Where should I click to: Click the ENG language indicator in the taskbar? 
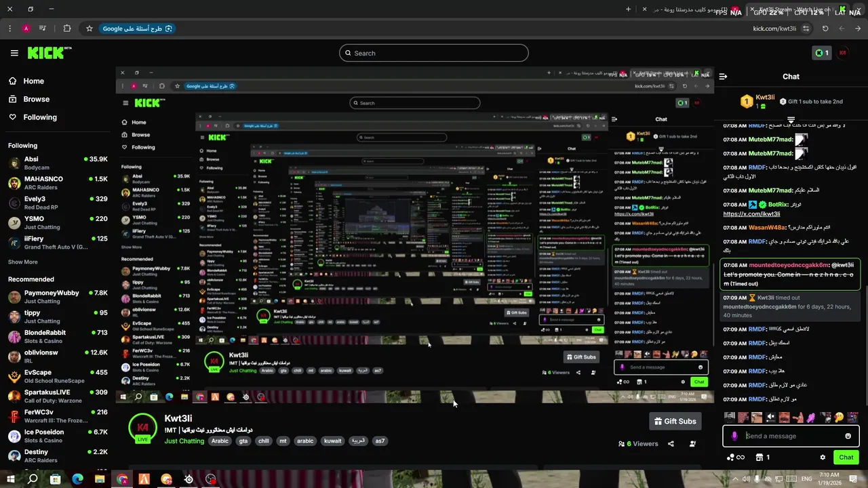[807, 479]
